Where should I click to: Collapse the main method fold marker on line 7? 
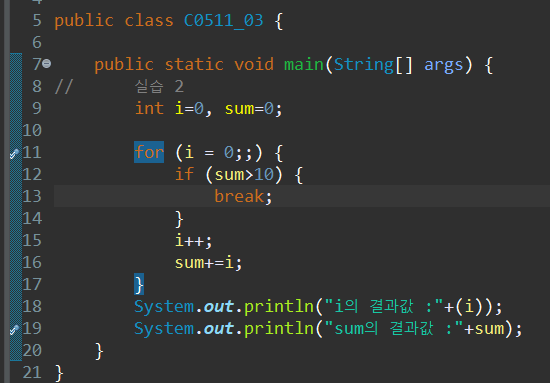point(47,64)
